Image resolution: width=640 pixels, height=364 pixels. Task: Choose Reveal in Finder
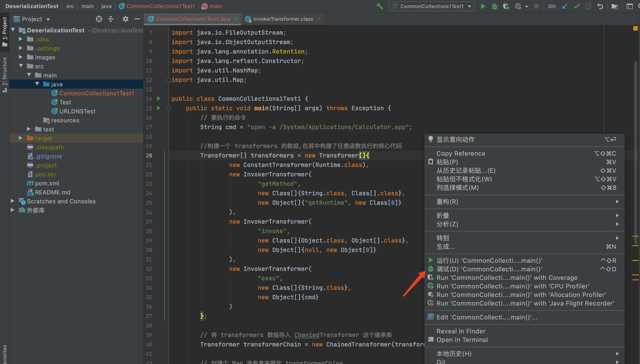click(x=524, y=331)
